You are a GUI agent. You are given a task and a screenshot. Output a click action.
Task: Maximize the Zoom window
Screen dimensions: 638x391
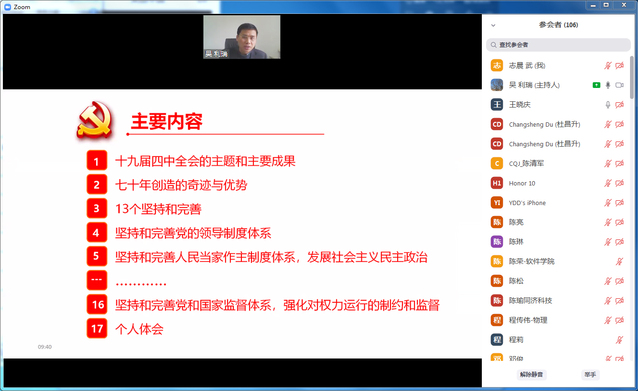click(606, 5)
